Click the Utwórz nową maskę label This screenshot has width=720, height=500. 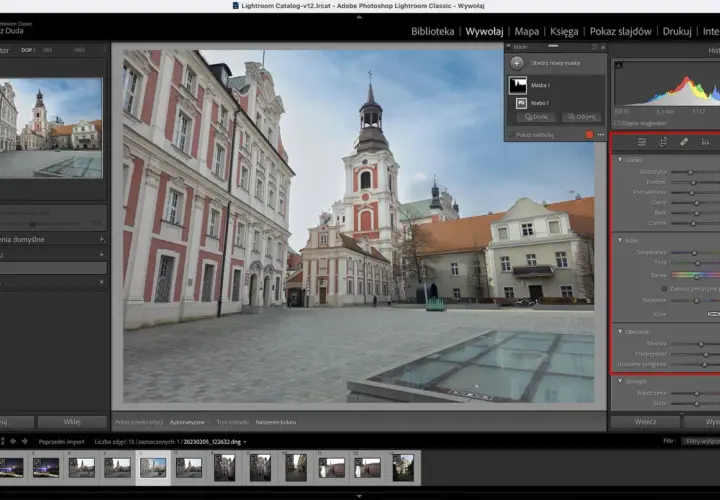(555, 63)
